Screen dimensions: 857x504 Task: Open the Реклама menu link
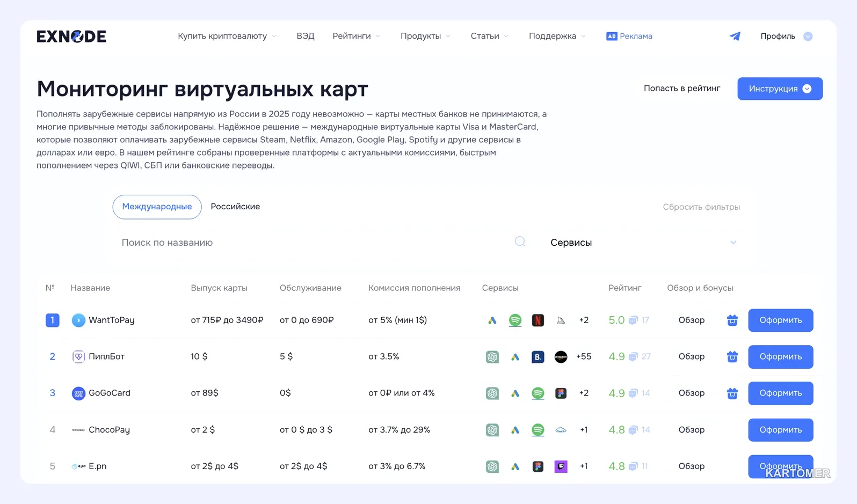coord(629,36)
